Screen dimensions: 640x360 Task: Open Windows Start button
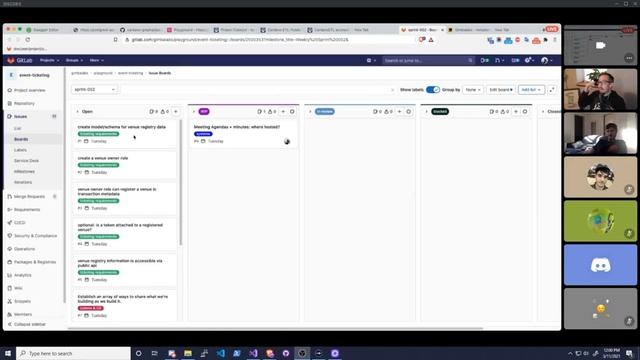[8, 353]
